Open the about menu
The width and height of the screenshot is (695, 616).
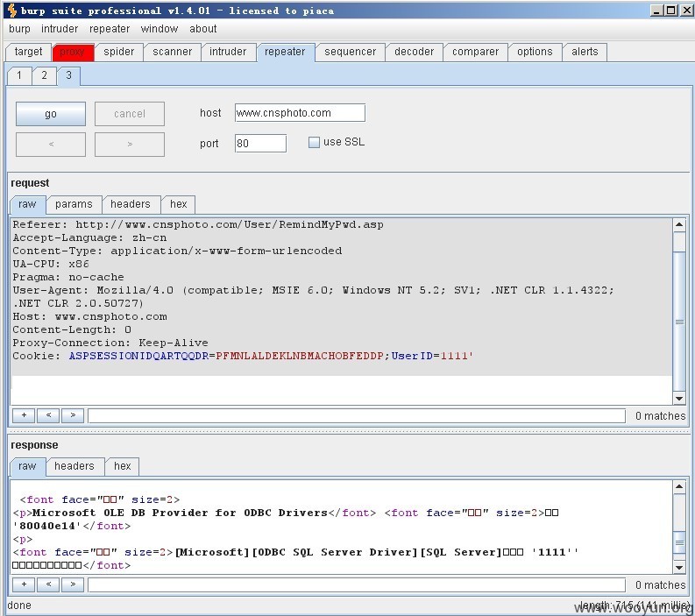(203, 29)
